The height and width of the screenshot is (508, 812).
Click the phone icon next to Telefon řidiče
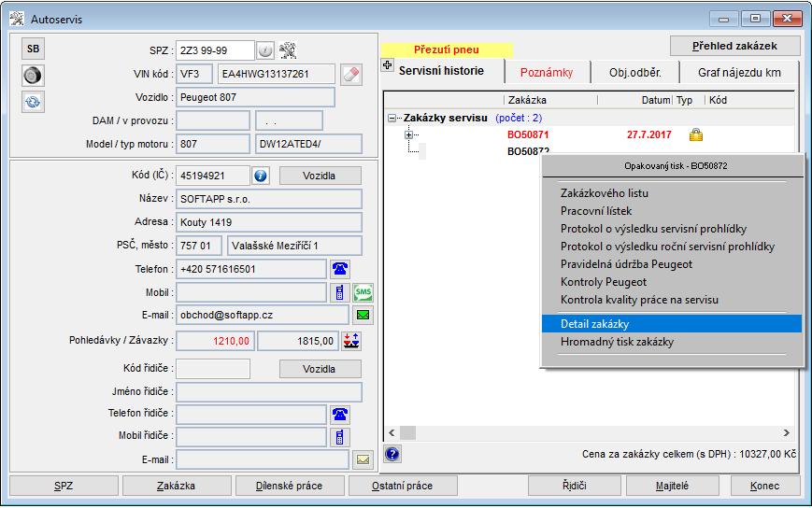click(x=340, y=415)
